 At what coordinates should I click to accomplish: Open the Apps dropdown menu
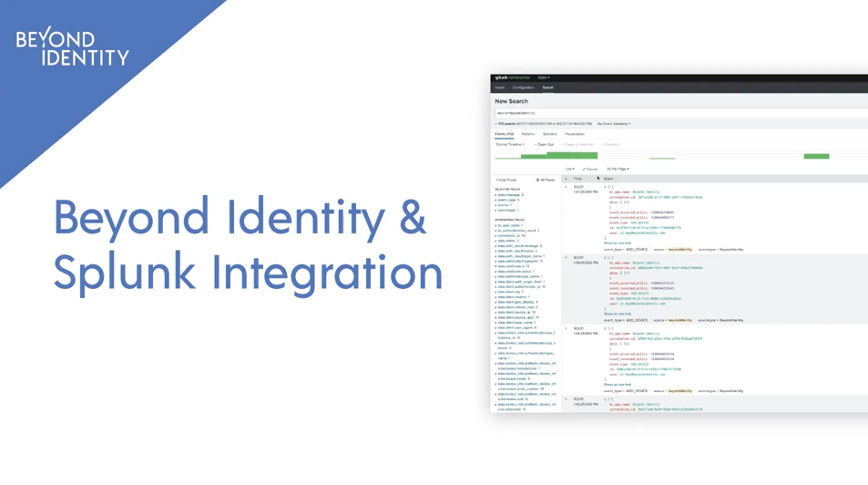(544, 77)
